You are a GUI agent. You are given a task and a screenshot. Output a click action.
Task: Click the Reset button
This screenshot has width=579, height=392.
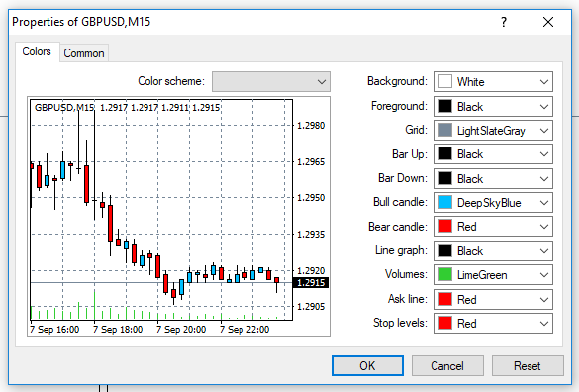[528, 366]
